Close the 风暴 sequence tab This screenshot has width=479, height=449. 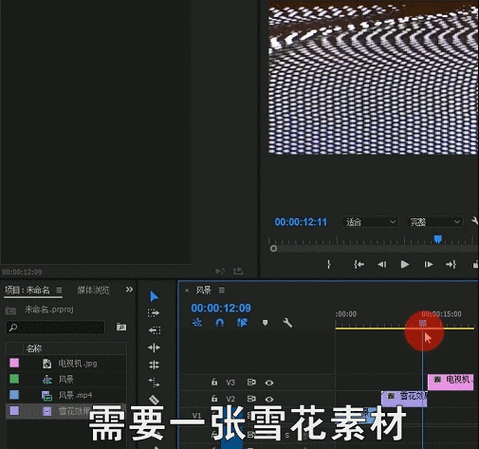point(187,291)
